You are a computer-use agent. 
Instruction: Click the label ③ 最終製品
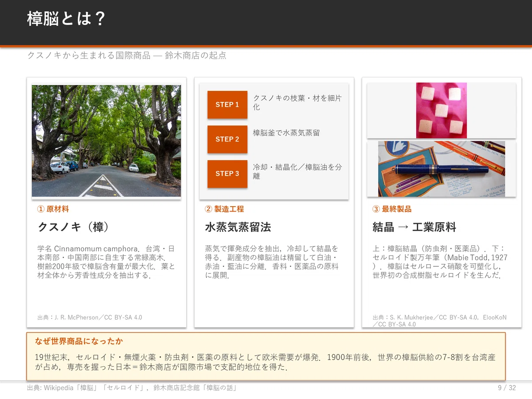pyautogui.click(x=392, y=209)
